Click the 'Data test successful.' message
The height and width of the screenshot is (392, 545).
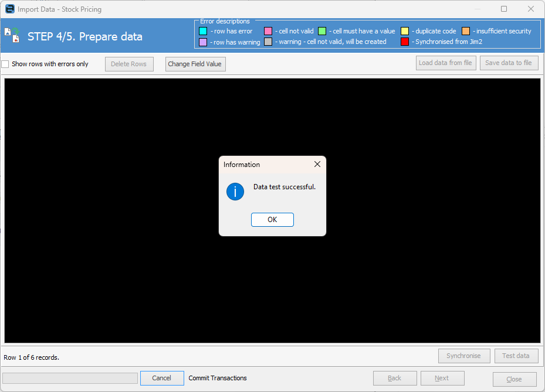(285, 187)
